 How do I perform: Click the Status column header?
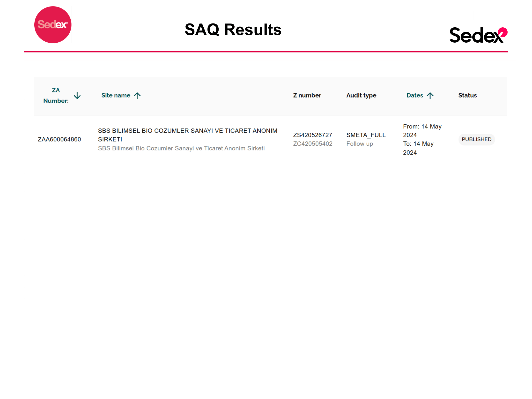click(x=467, y=95)
